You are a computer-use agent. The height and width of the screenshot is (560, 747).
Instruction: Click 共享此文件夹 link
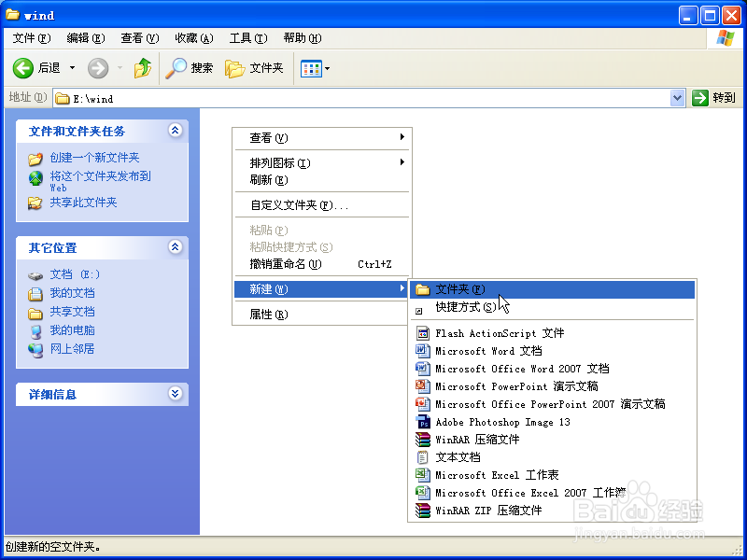pyautogui.click(x=83, y=203)
